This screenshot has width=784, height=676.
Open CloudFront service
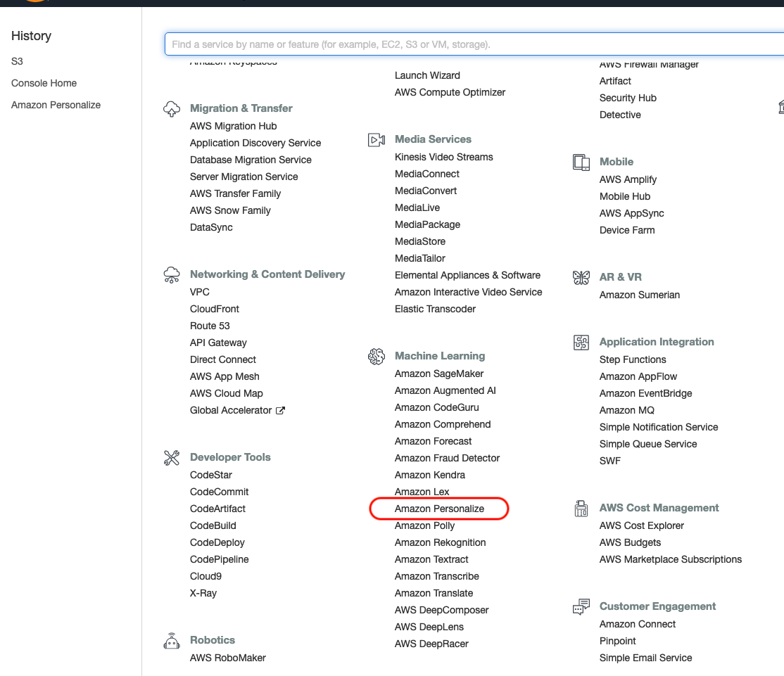pos(215,309)
